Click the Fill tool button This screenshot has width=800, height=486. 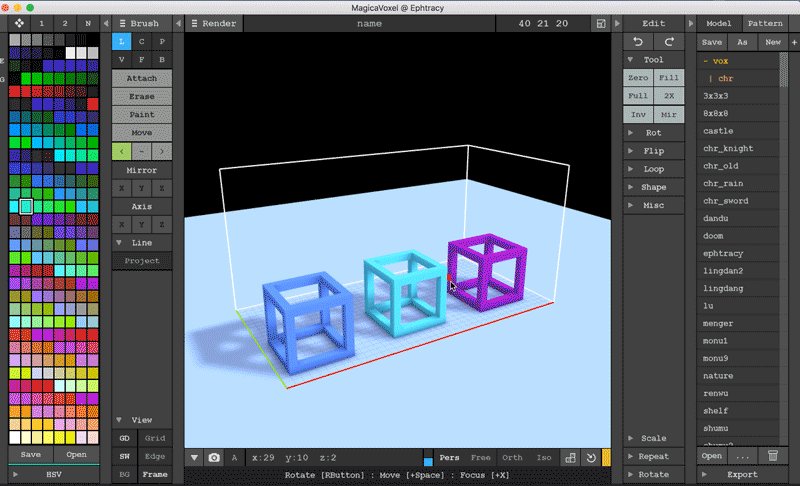click(x=669, y=78)
